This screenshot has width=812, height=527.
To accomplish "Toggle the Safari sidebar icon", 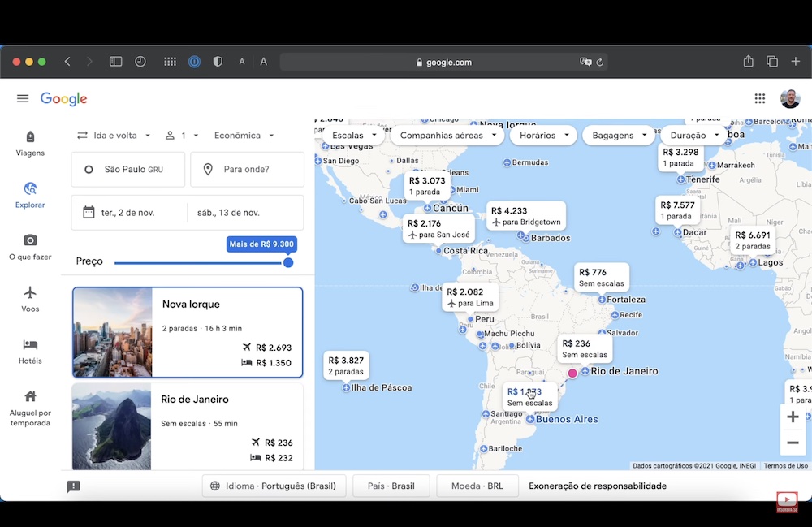I will (x=115, y=62).
